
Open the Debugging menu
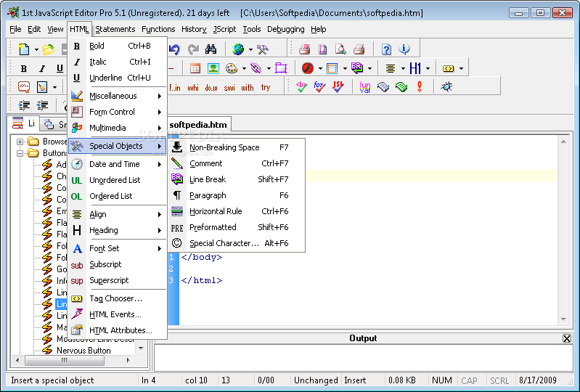tap(285, 29)
